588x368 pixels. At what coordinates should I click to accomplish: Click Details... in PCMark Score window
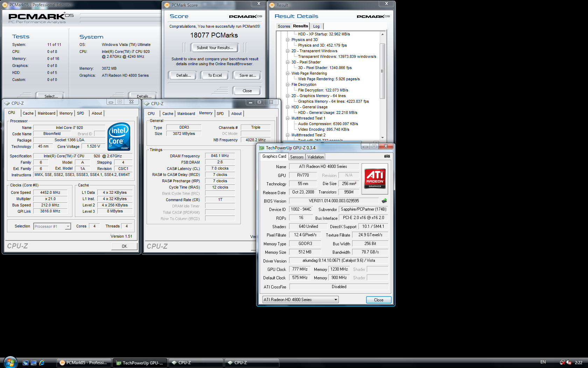click(183, 75)
